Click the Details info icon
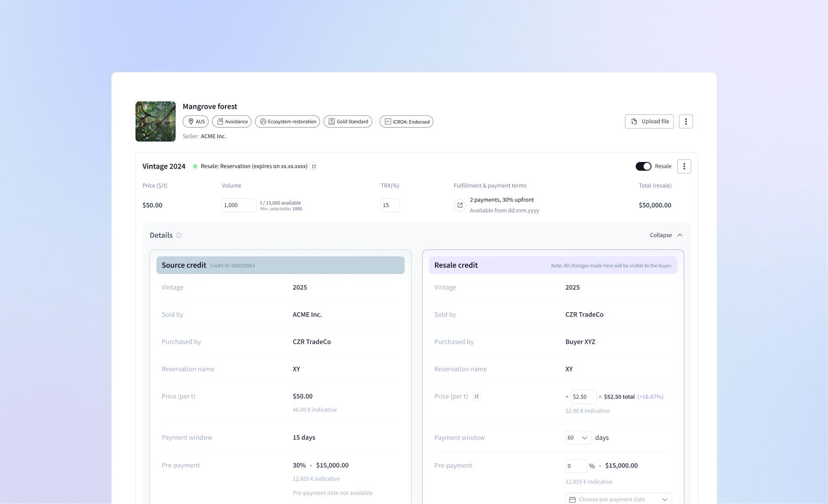 click(179, 236)
